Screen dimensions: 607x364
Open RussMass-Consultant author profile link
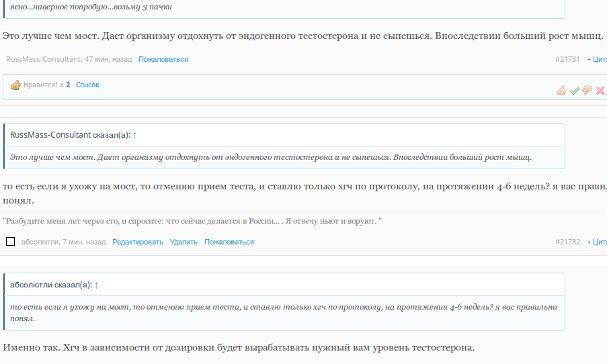tap(43, 59)
